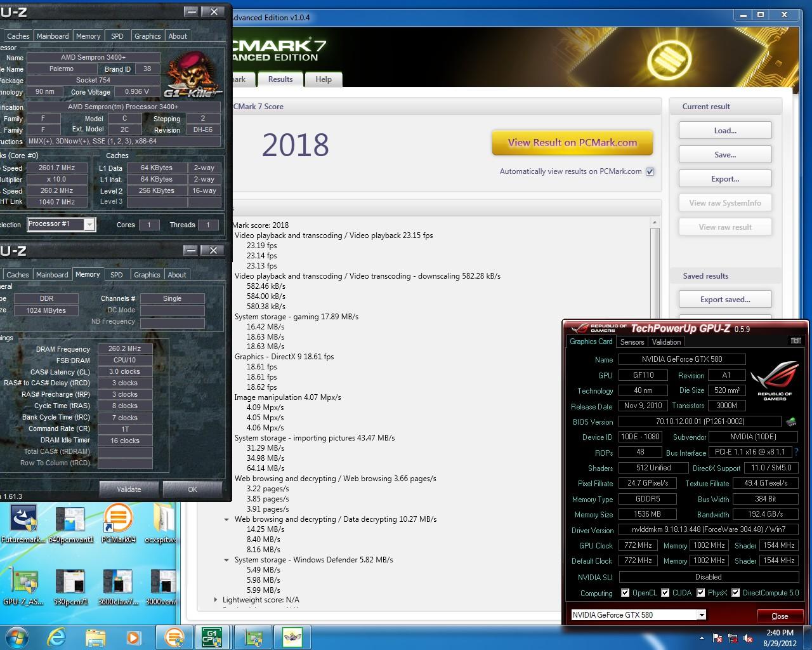The width and height of the screenshot is (812, 650).
Task: Click the Save... button in PCMark 7
Action: 725,155
